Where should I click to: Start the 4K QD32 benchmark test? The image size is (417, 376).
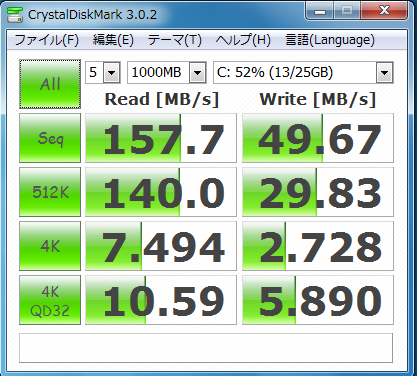[50, 300]
